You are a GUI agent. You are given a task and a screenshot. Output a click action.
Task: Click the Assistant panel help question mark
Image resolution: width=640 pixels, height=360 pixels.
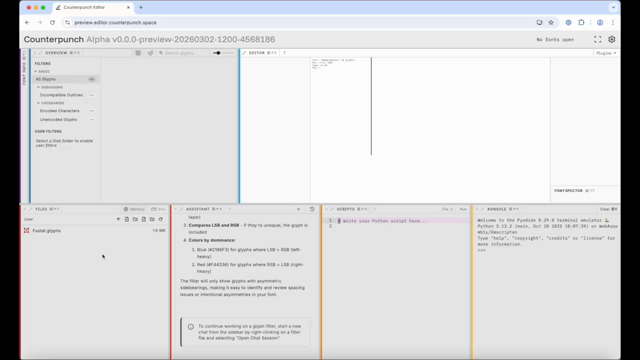click(x=229, y=209)
